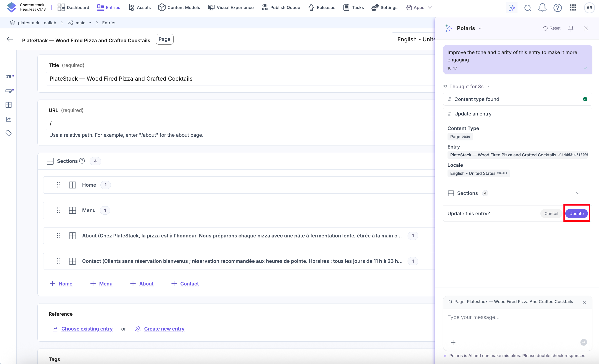Add a new Menu section
This screenshot has height=364, width=599.
coord(101,284)
